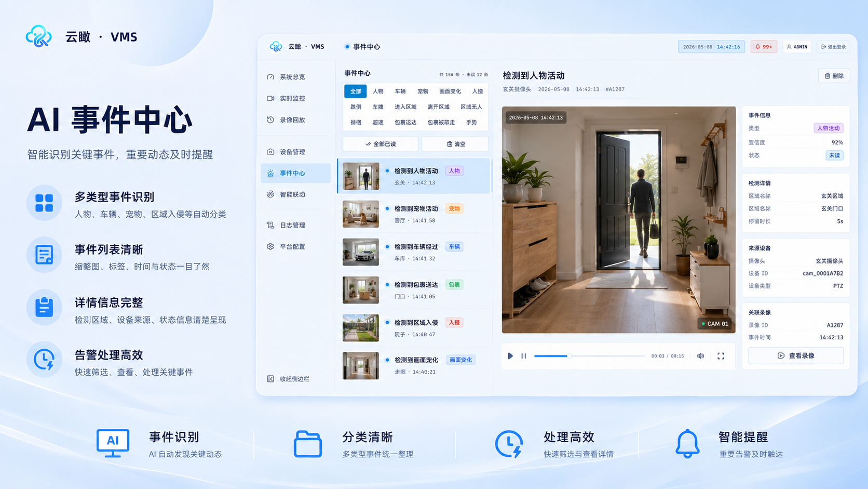
Task: Delete the event with 删除 button
Action: tap(834, 76)
